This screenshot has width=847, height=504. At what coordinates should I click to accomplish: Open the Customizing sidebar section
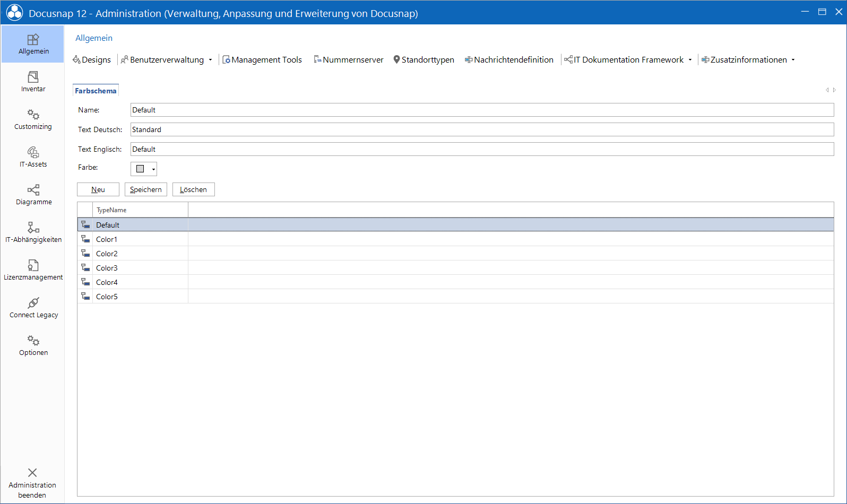(x=33, y=119)
